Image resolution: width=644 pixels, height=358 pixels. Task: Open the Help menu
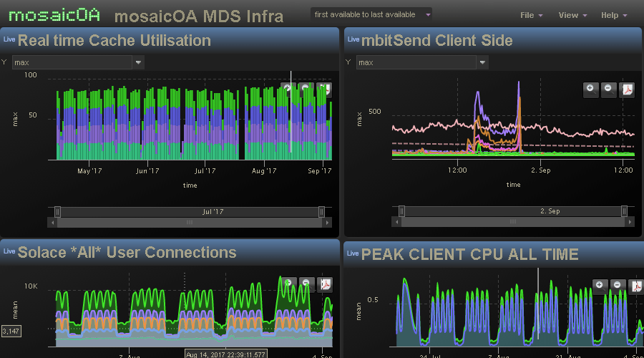(614, 15)
